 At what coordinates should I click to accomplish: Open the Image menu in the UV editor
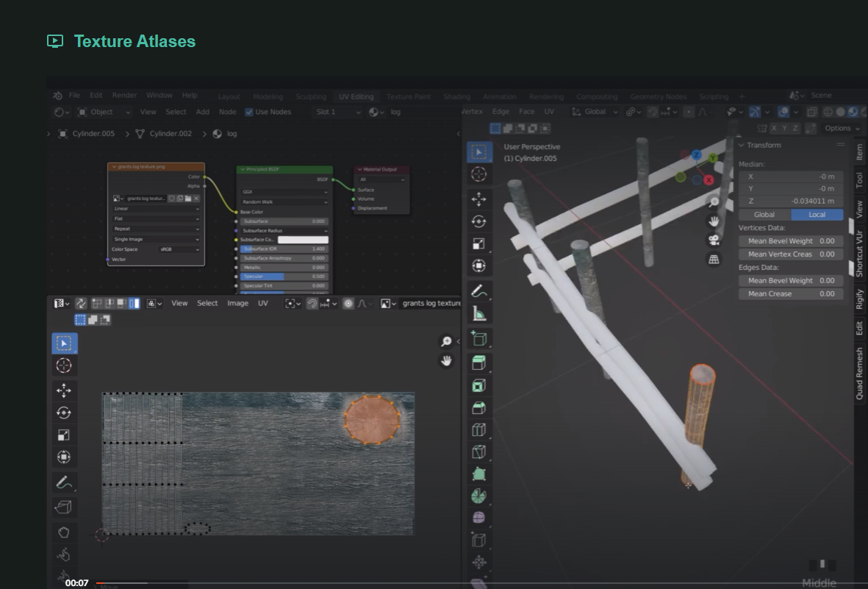[x=237, y=303]
